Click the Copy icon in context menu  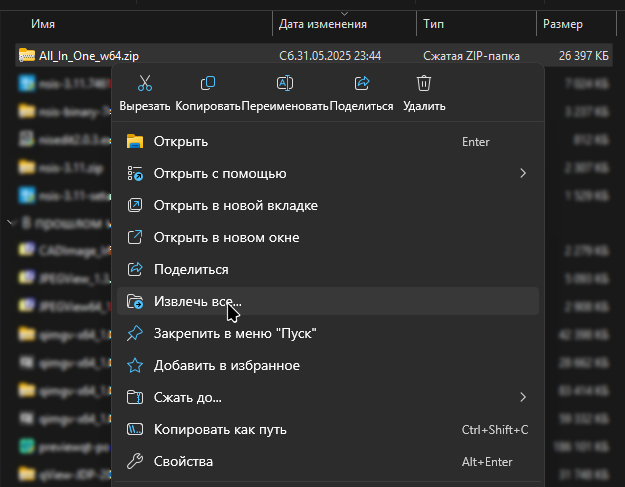[208, 83]
